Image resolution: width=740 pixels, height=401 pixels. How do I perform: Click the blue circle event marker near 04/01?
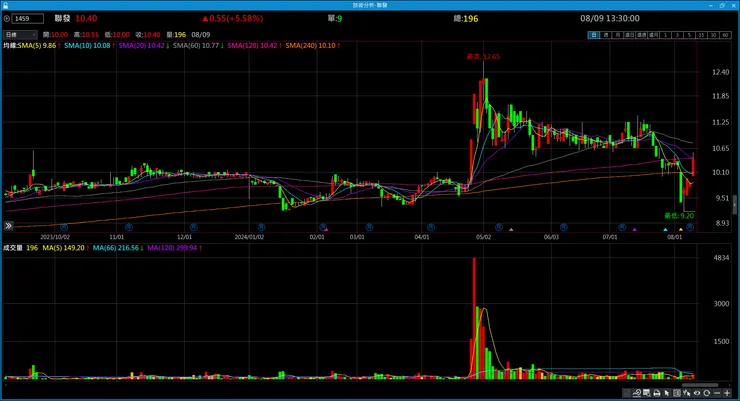(x=431, y=227)
